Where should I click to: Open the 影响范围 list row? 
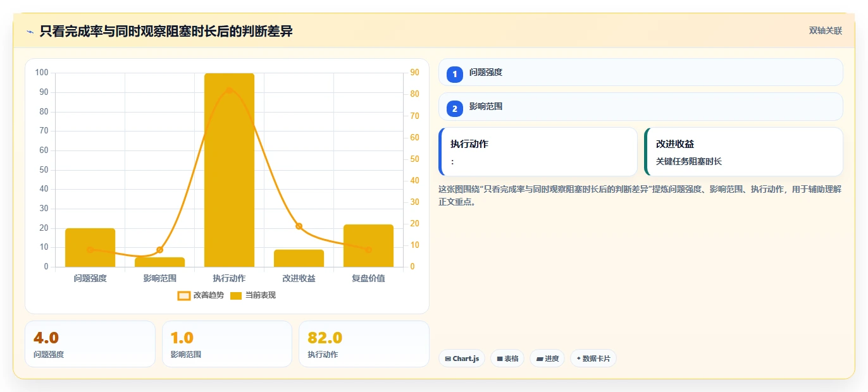(x=640, y=106)
